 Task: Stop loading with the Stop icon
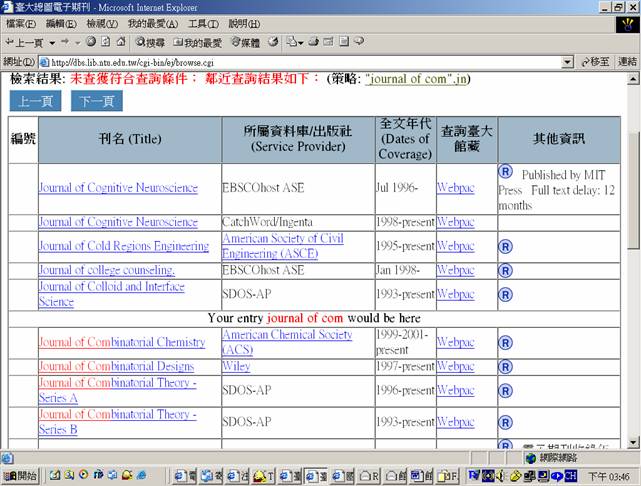click(92, 41)
